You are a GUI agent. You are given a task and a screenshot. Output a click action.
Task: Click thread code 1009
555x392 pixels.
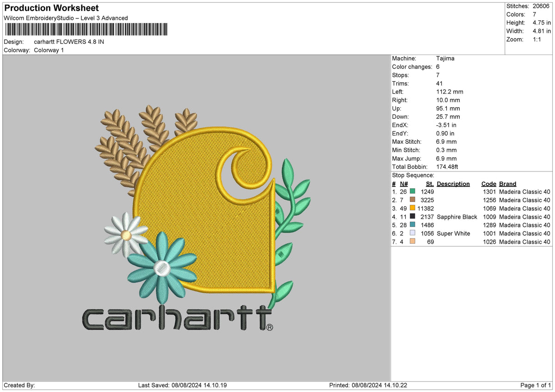[x=489, y=216]
